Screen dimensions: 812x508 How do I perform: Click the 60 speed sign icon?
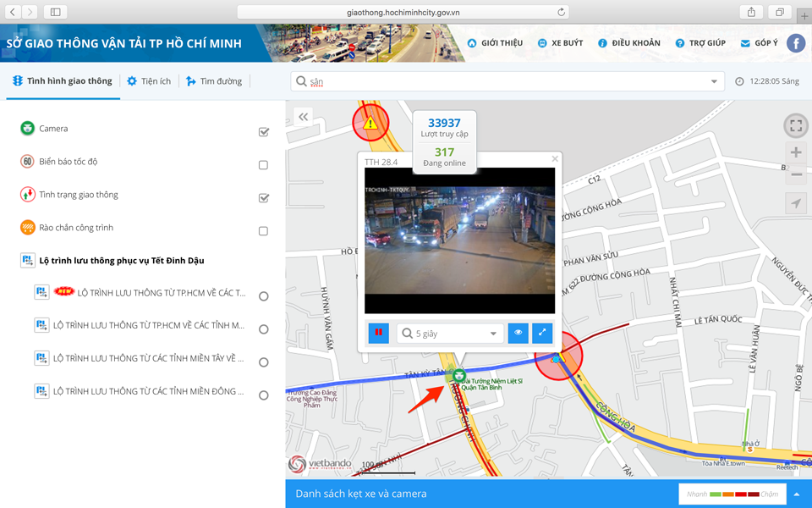27,161
